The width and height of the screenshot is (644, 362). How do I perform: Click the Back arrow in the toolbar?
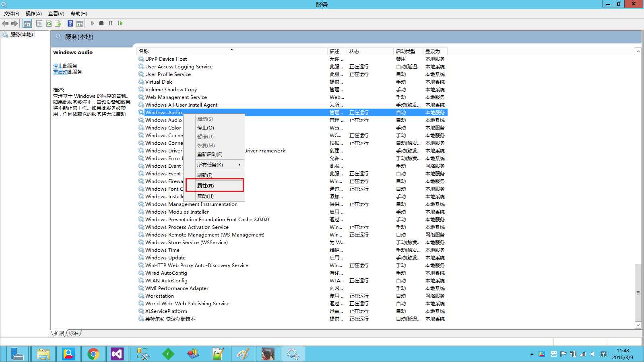5,24
